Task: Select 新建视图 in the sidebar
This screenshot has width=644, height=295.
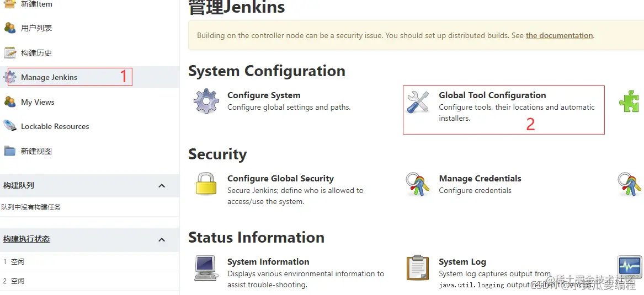Action: tap(36, 151)
